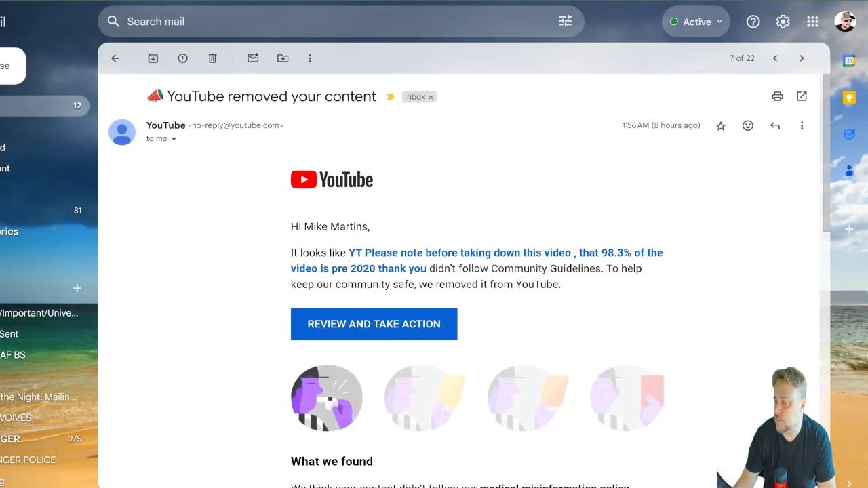868x488 pixels.
Task: Add an emoji reaction to email
Action: coord(747,125)
